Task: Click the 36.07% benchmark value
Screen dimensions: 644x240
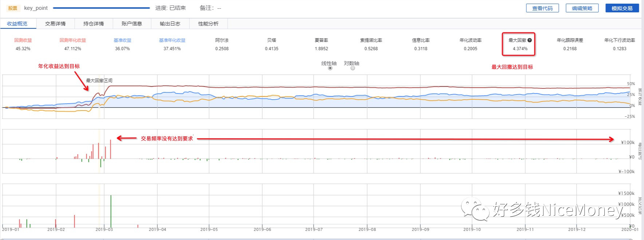Action: 122,49
